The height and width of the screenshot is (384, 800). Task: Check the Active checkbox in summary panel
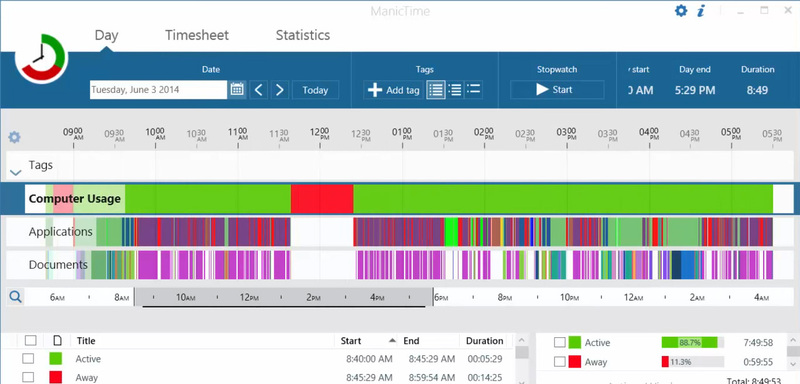(560, 342)
